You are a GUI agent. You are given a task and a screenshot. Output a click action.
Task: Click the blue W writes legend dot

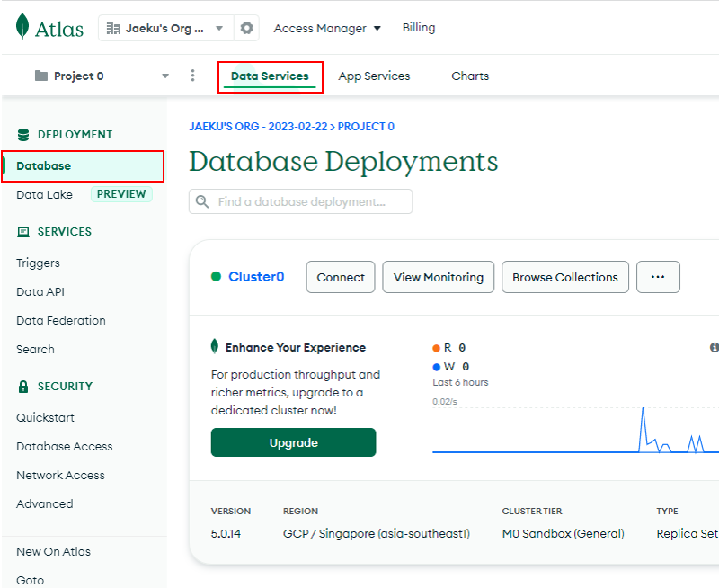pyautogui.click(x=436, y=368)
